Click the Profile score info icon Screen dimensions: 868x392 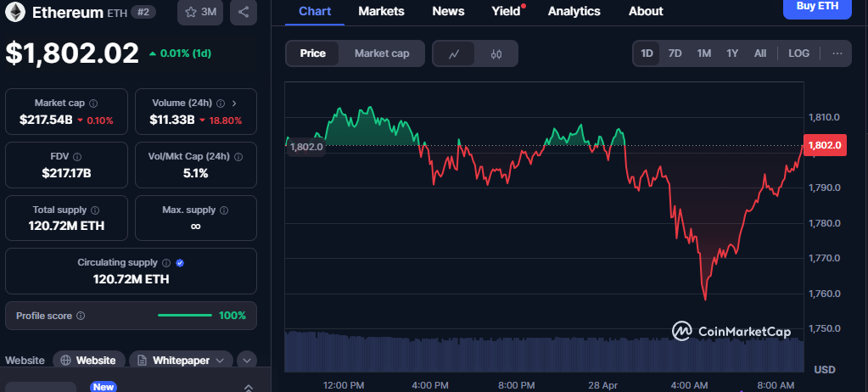pos(81,316)
